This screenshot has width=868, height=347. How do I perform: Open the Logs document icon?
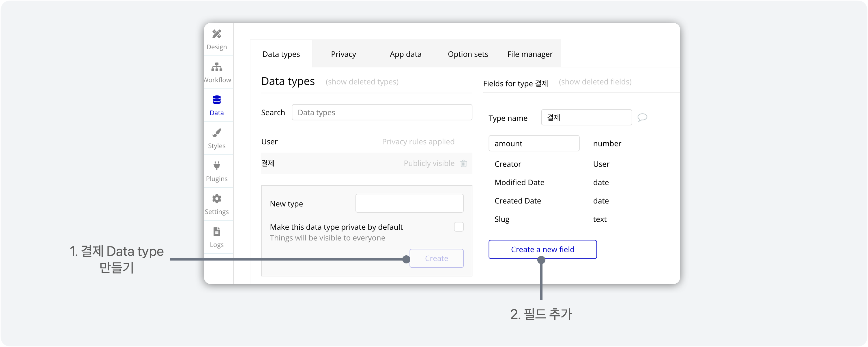217,231
